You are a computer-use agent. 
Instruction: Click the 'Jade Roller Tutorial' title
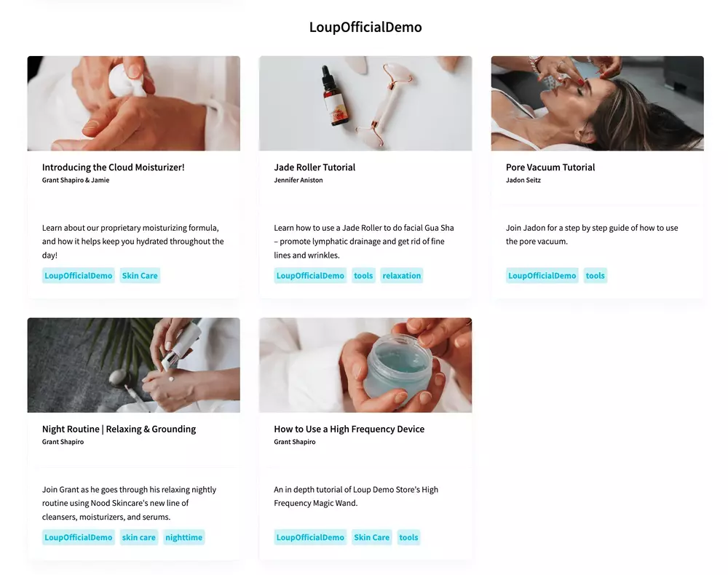(x=314, y=167)
